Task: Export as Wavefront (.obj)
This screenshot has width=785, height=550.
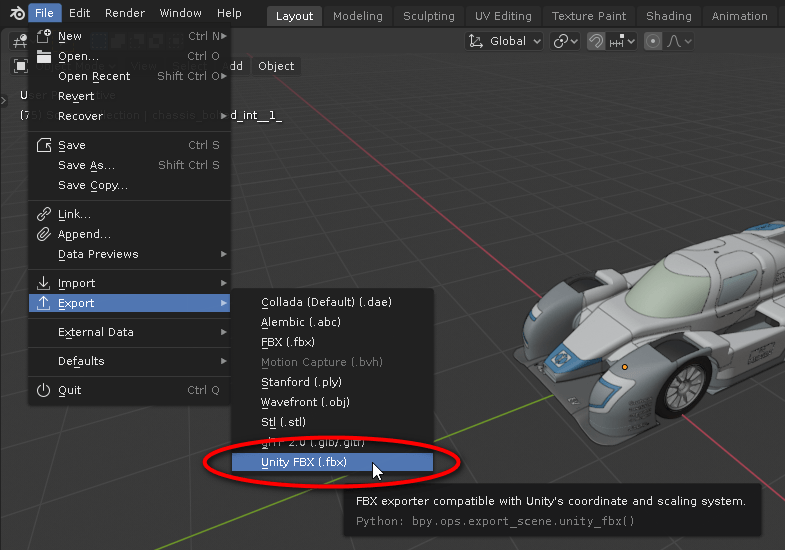Action: 332,402
